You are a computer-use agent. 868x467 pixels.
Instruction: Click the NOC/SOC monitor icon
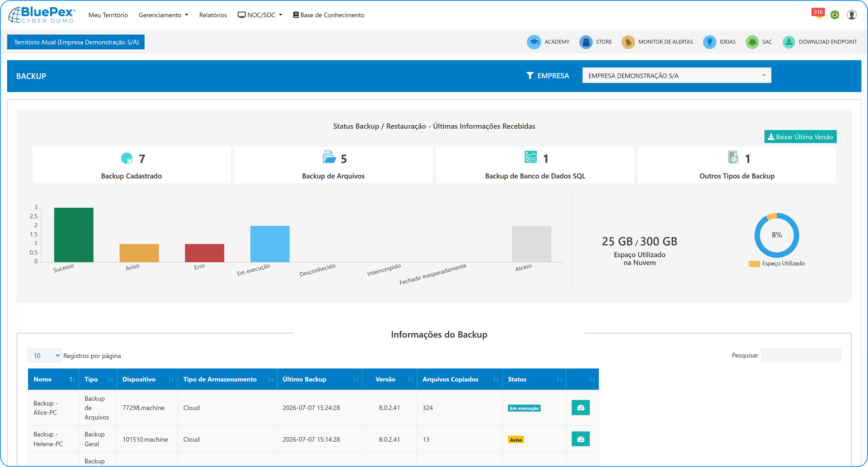[x=241, y=15]
